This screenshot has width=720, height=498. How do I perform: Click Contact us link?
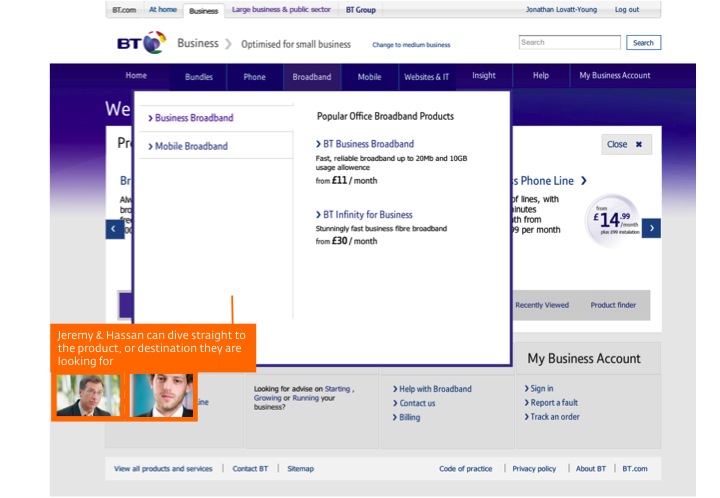(417, 403)
